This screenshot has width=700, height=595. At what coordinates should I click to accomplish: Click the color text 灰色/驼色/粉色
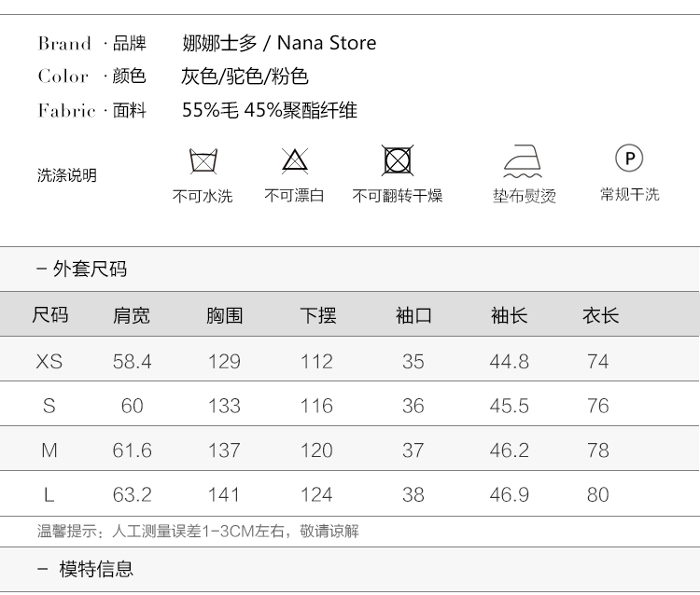tap(245, 76)
